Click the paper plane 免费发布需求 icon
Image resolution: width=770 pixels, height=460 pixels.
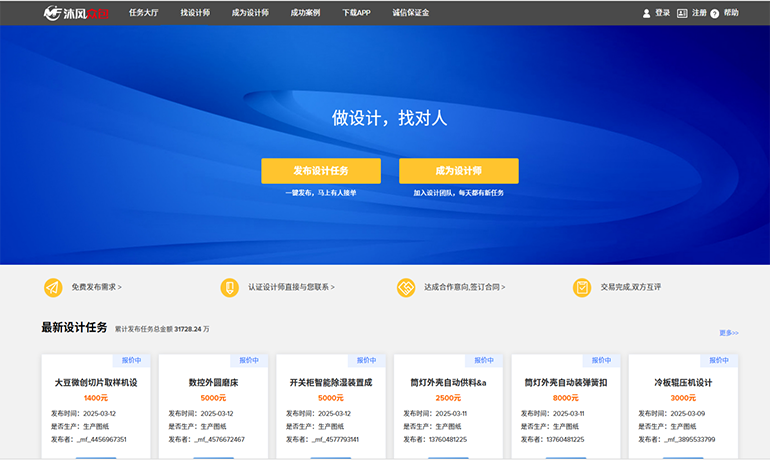click(53, 287)
